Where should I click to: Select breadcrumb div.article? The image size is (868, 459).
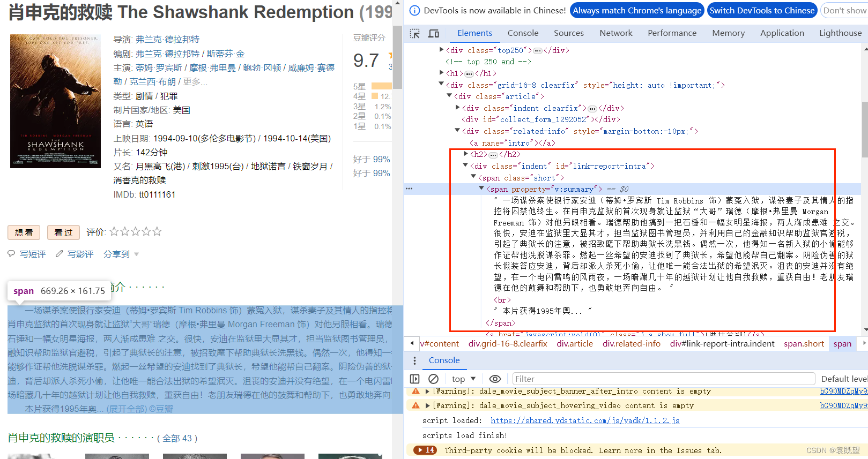(x=575, y=343)
